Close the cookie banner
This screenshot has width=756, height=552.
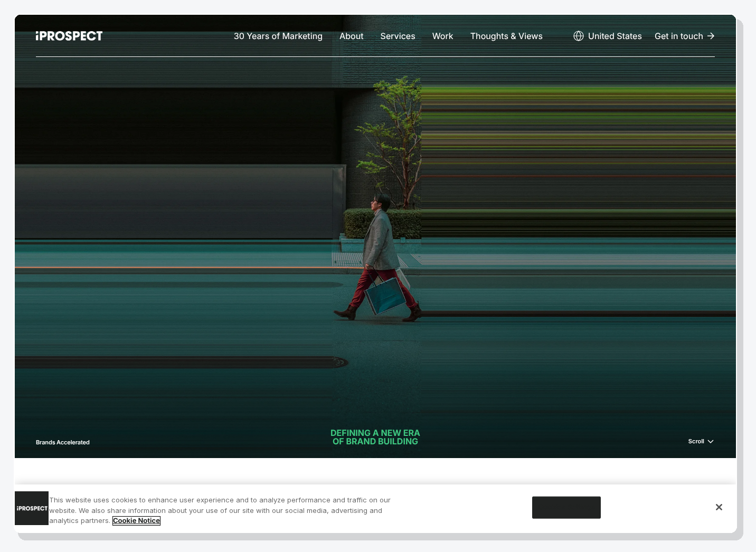719,507
